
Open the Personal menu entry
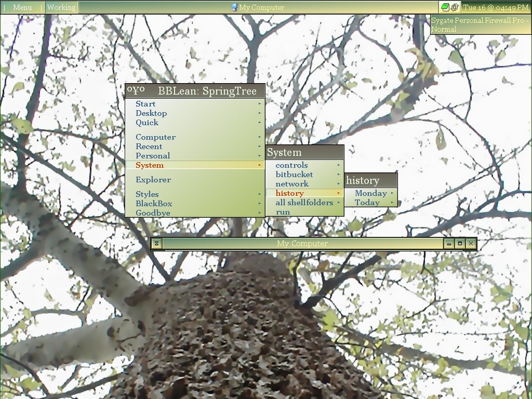[x=195, y=156]
